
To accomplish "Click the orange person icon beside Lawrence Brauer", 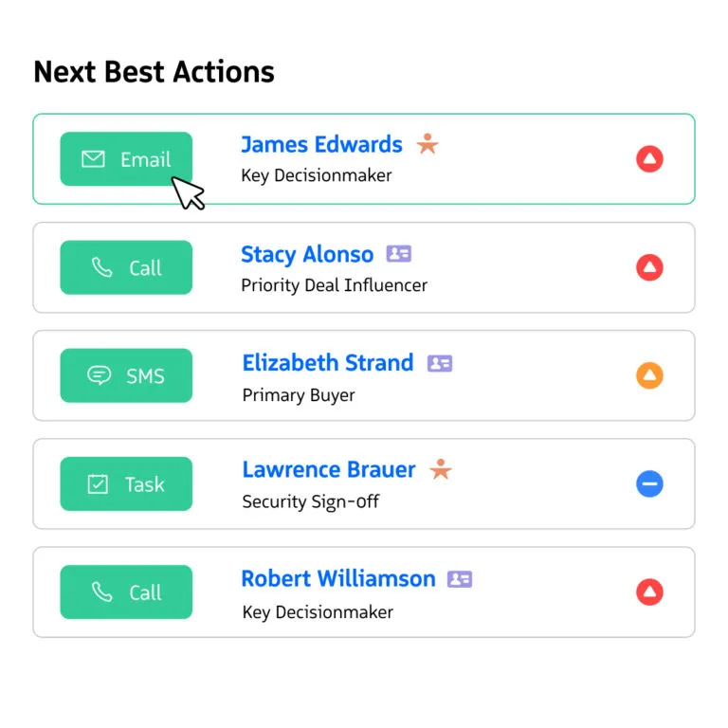I will [x=440, y=469].
